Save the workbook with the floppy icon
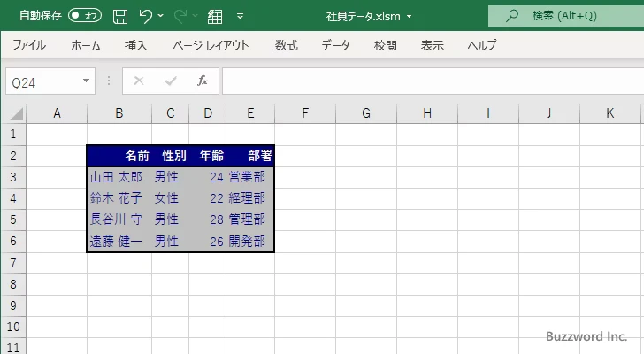The image size is (644, 354). click(120, 16)
